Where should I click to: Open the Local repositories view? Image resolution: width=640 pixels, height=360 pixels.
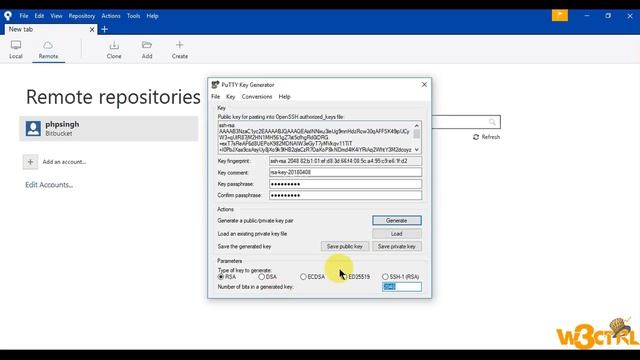tap(16, 49)
